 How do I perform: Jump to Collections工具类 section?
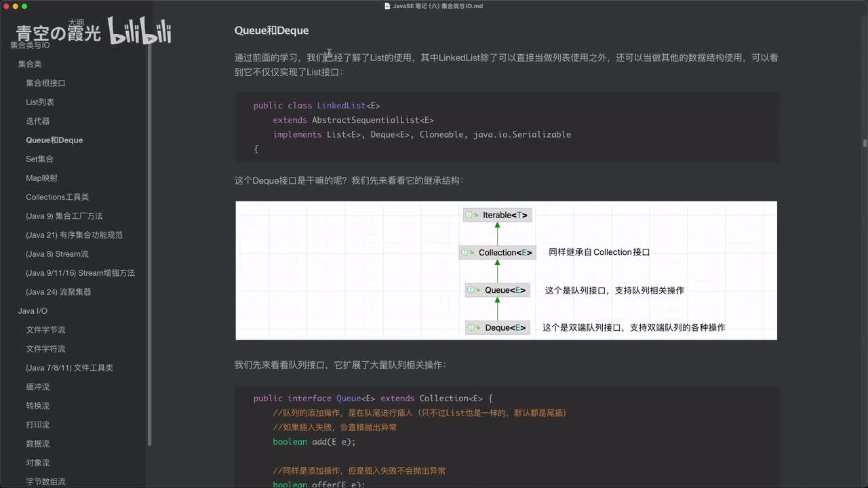[x=57, y=197]
